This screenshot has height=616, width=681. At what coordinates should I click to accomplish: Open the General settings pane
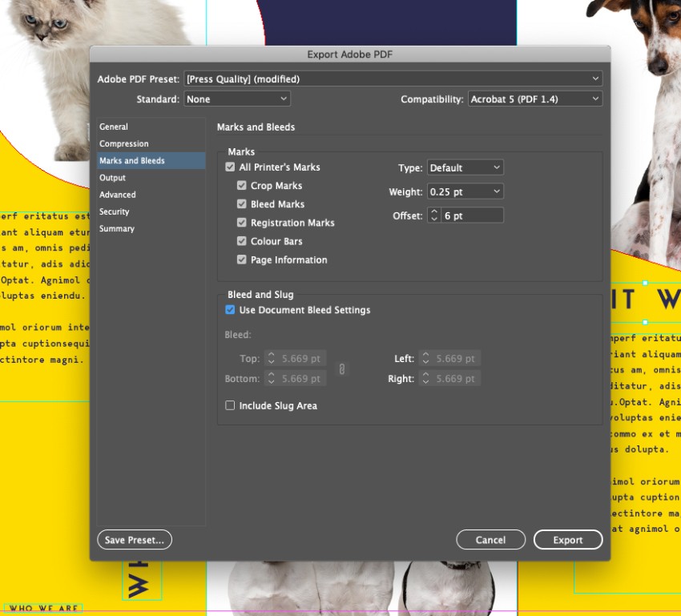151,127
